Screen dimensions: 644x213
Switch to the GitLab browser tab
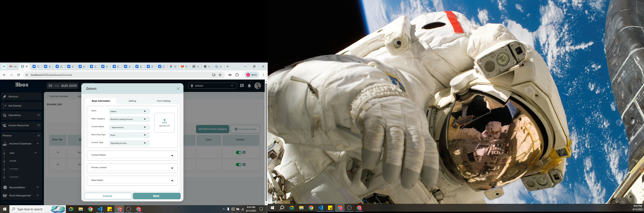point(184,66)
